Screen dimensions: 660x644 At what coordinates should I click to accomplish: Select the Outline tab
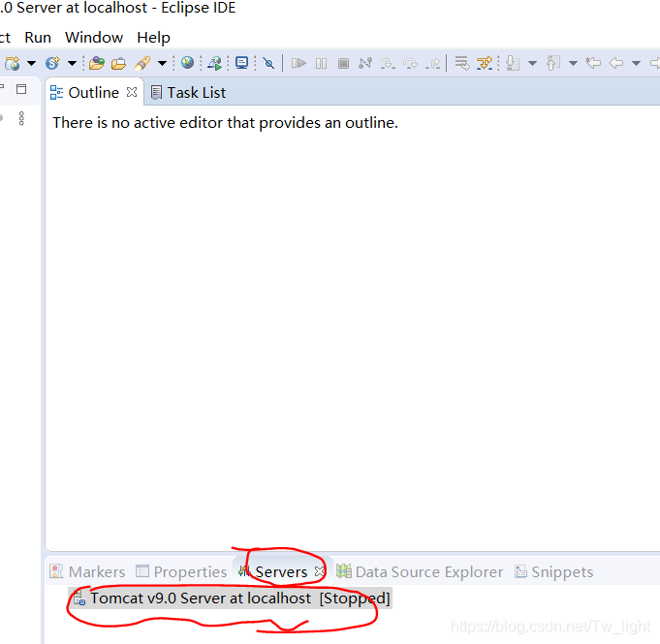[x=93, y=93]
